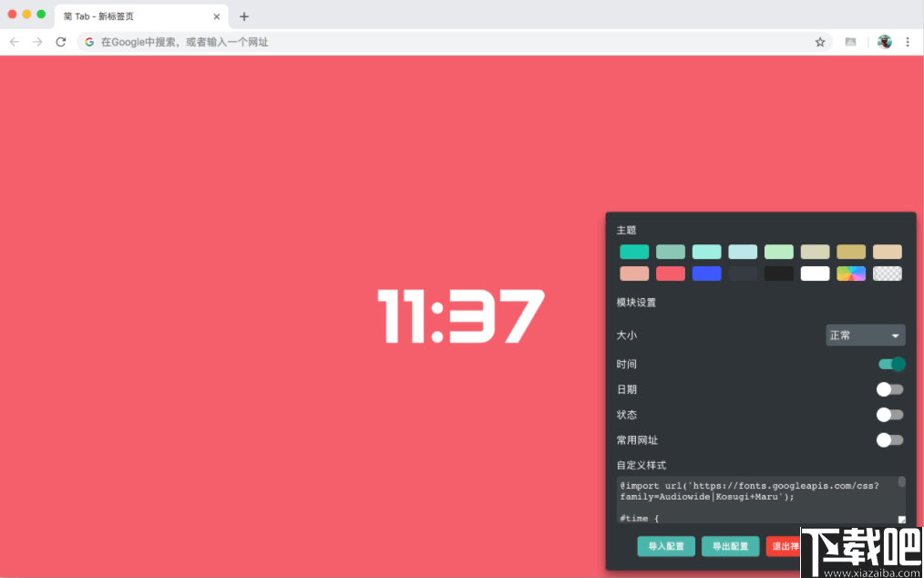This screenshot has height=578, width=924.
Task: Enable the 日期 toggle
Action: (x=889, y=389)
